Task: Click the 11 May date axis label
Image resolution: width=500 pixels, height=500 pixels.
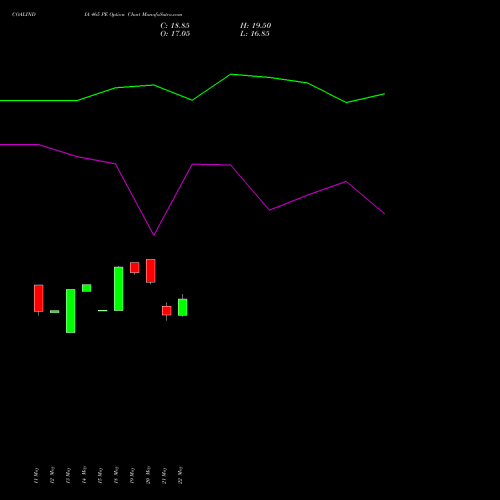Action: (36, 475)
